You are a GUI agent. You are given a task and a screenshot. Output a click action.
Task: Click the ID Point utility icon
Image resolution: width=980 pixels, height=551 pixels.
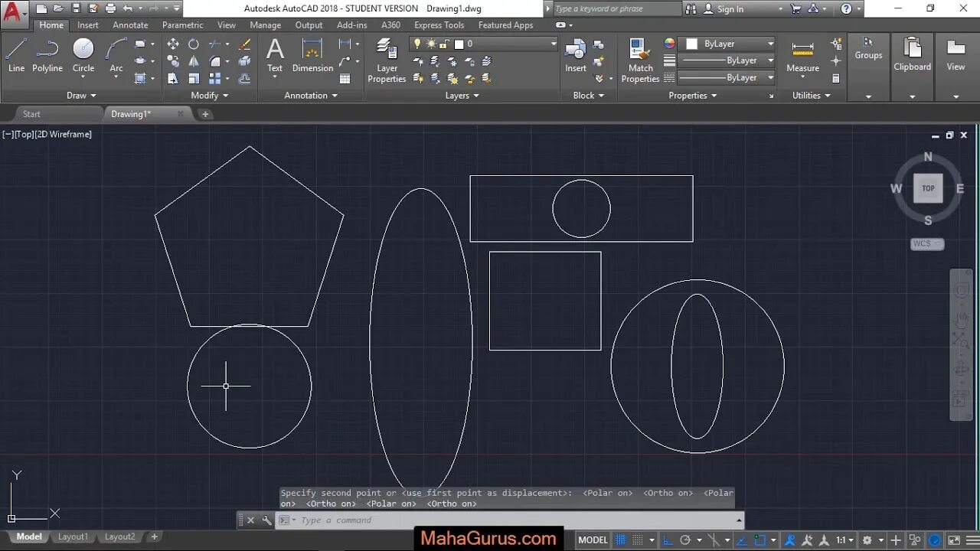(836, 60)
